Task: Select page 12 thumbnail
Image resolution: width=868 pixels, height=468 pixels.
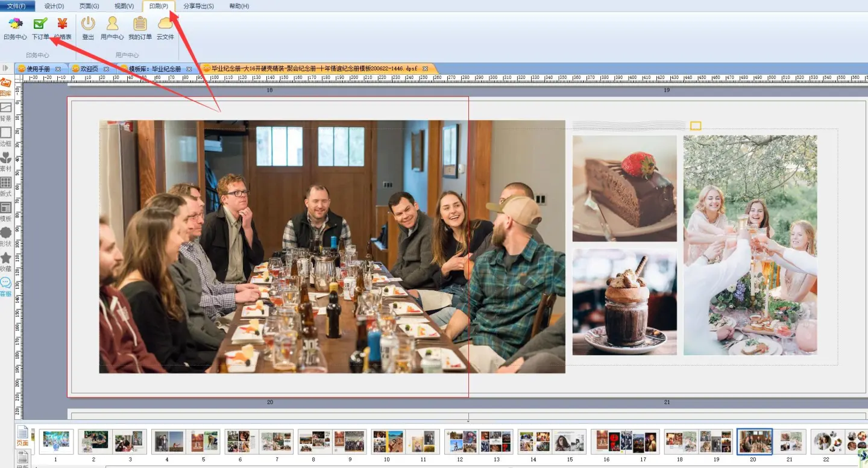Action: [x=461, y=441]
